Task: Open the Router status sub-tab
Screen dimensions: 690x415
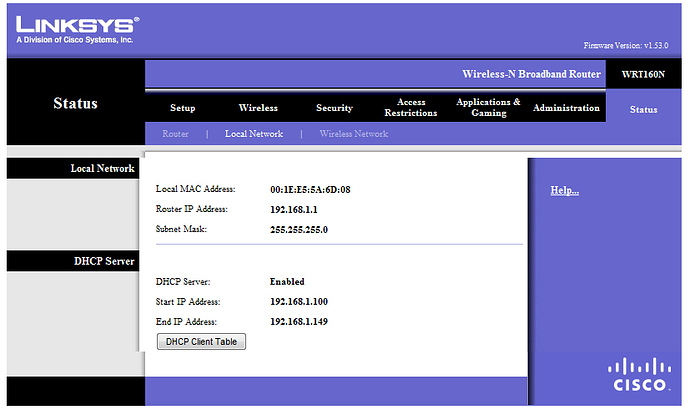Action: click(x=175, y=134)
